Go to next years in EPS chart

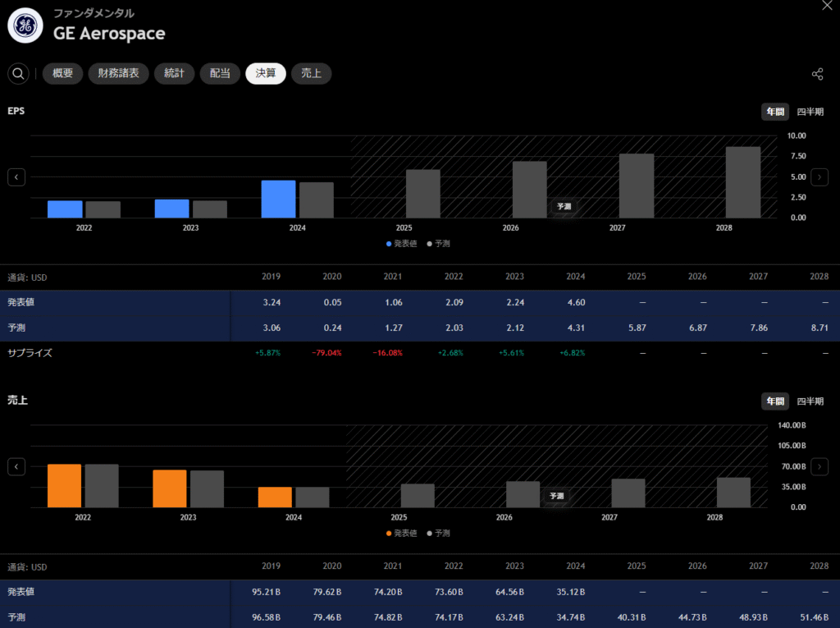819,177
